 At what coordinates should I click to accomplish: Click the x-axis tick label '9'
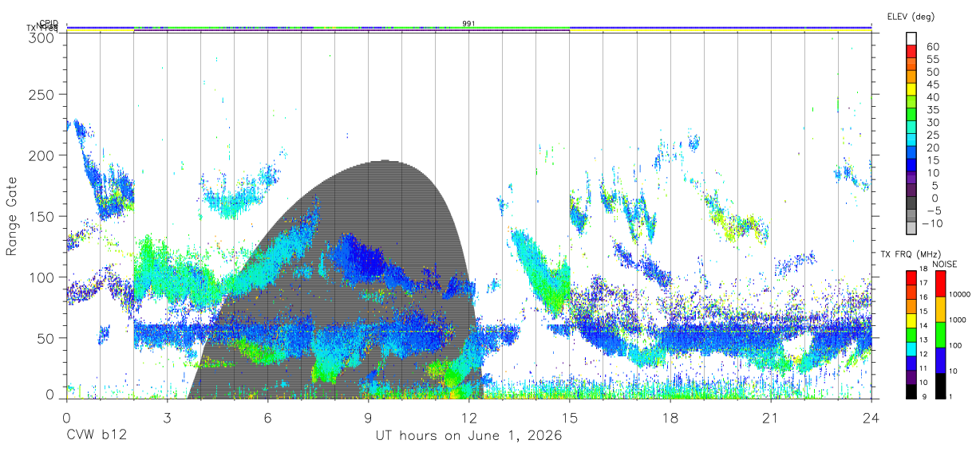coord(368,418)
